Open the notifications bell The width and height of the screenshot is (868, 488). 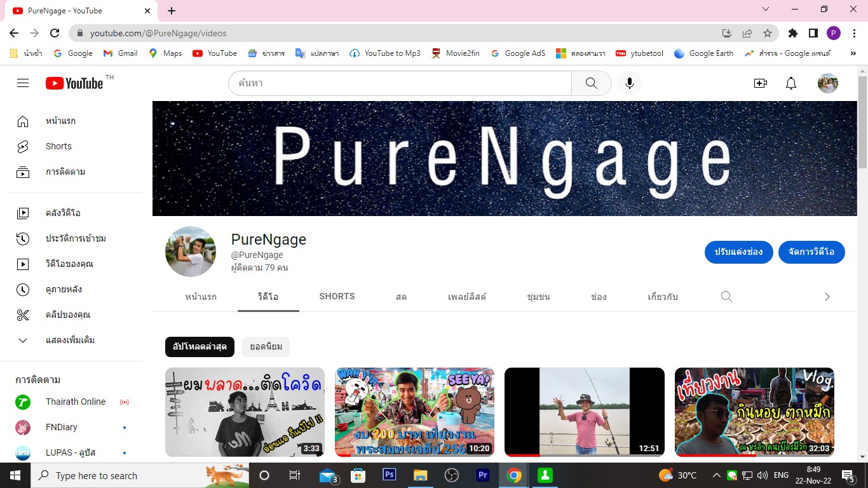pos(791,83)
